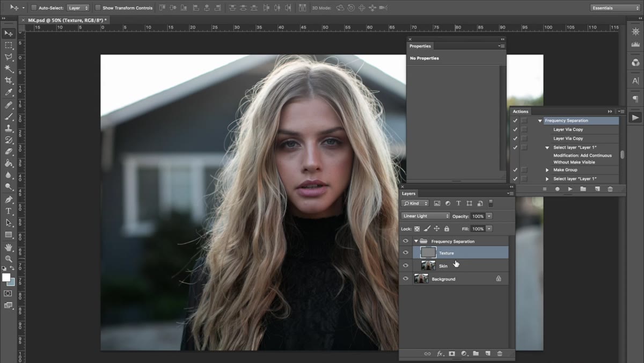
Task: Click the Actions panel tab
Action: coord(521,111)
